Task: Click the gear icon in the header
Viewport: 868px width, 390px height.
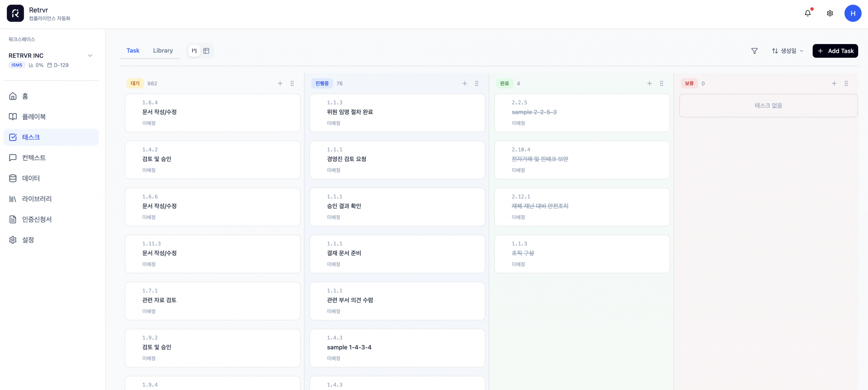Action: tap(830, 13)
